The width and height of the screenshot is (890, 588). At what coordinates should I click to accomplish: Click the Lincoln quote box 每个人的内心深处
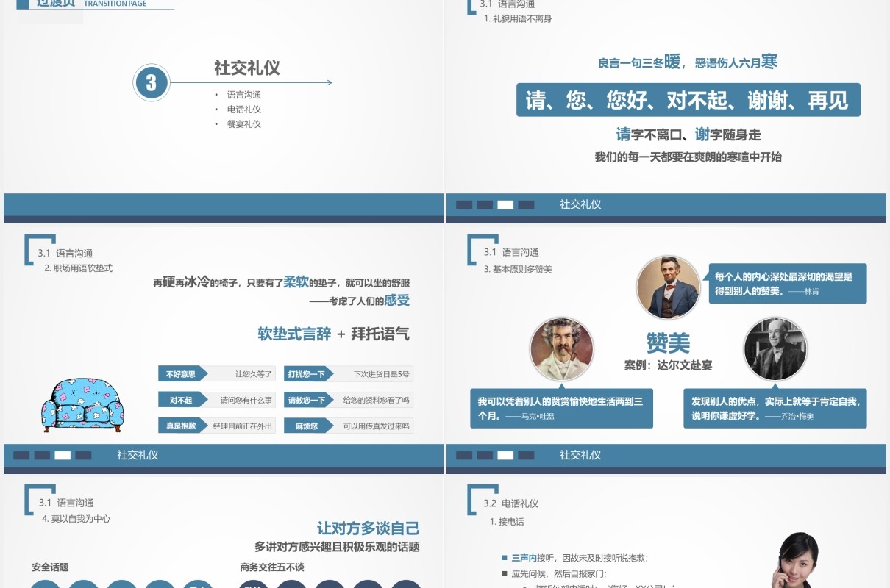[x=788, y=284]
